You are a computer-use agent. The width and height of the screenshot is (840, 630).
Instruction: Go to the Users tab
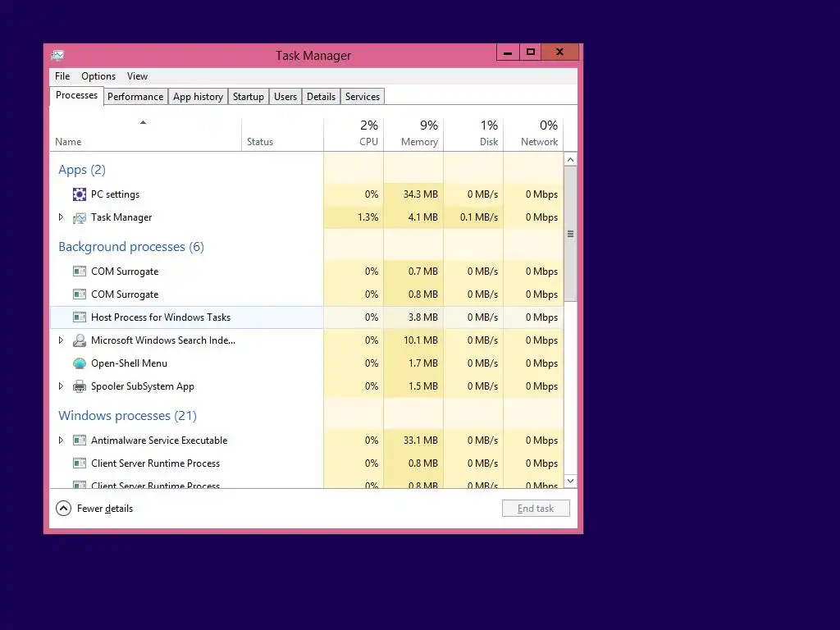pos(285,97)
